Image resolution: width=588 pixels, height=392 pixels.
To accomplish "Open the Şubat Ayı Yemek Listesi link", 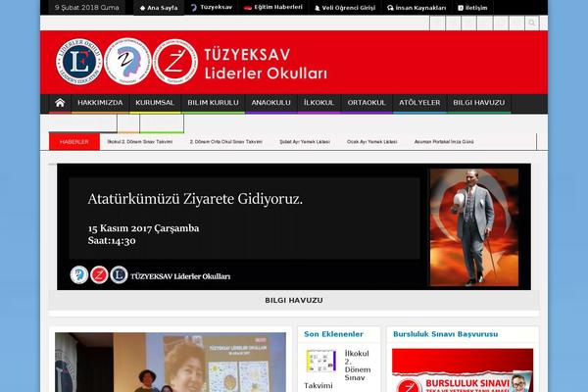I will (x=305, y=142).
